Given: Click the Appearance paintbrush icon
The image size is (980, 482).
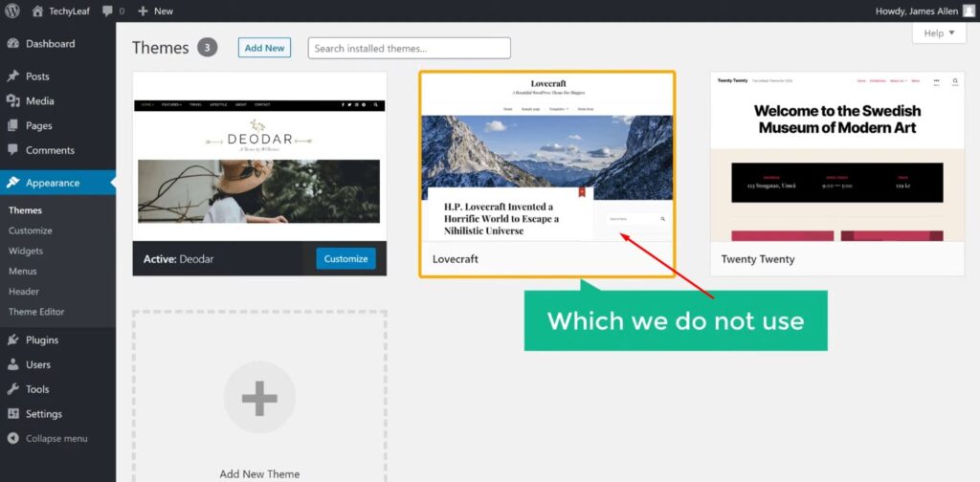Looking at the screenshot, I should pos(12,183).
